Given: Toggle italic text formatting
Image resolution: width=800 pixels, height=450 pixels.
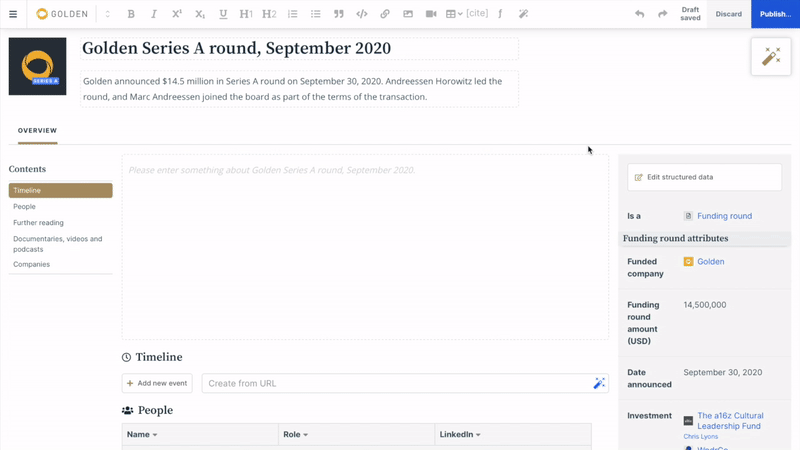Looking at the screenshot, I should pyautogui.click(x=154, y=14).
